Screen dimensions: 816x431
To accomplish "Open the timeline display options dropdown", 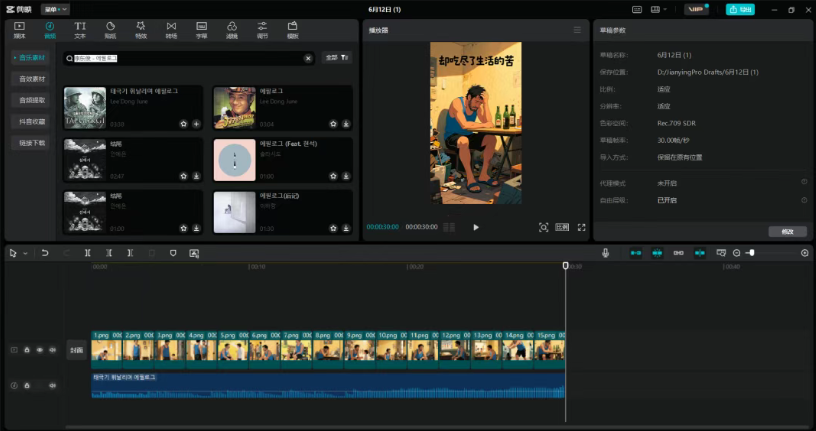I will [721, 253].
